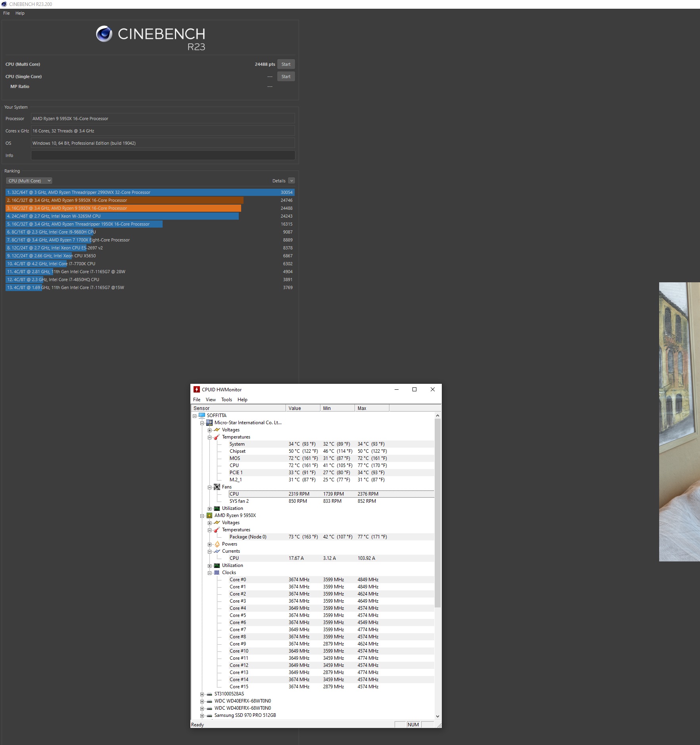Select the M.2_1 temperature row

pos(331,480)
